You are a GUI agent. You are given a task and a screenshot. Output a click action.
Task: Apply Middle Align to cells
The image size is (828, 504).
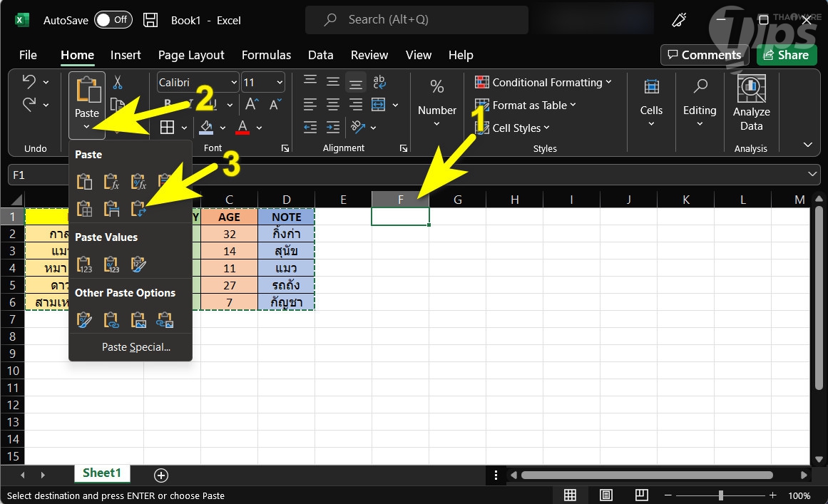coord(333,81)
